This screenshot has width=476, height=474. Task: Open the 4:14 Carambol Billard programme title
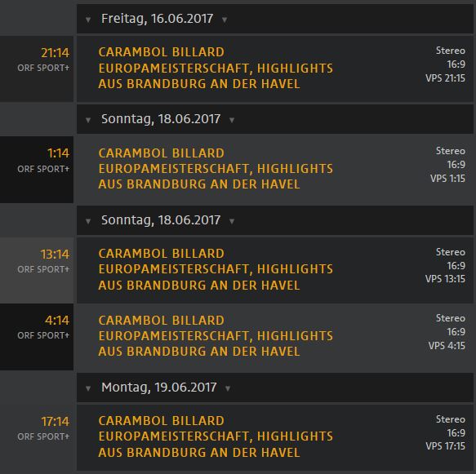click(216, 336)
